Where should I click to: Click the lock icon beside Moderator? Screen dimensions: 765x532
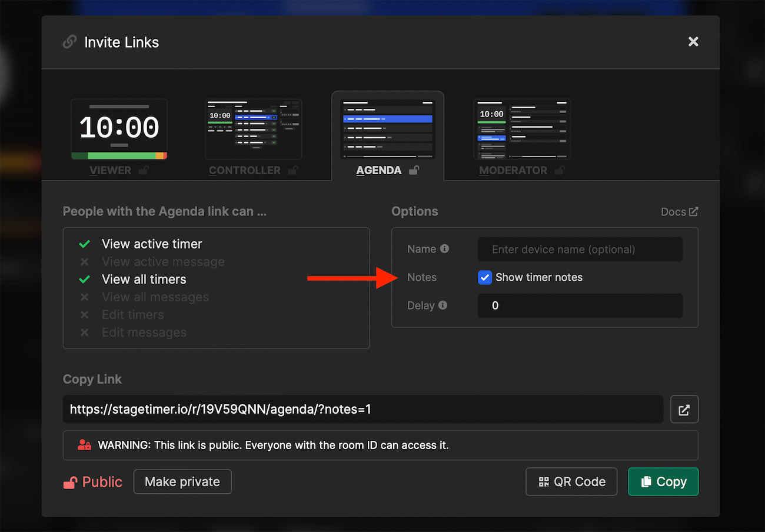(559, 171)
